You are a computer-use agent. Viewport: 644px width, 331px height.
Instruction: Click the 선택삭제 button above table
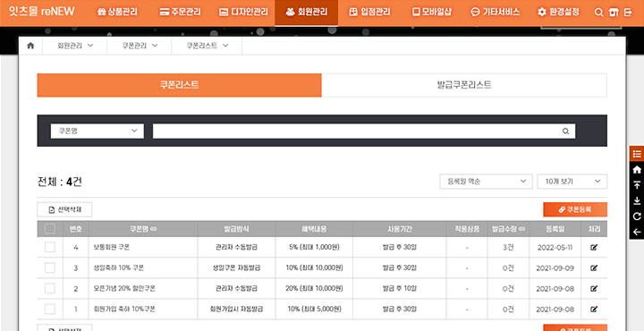pos(64,210)
